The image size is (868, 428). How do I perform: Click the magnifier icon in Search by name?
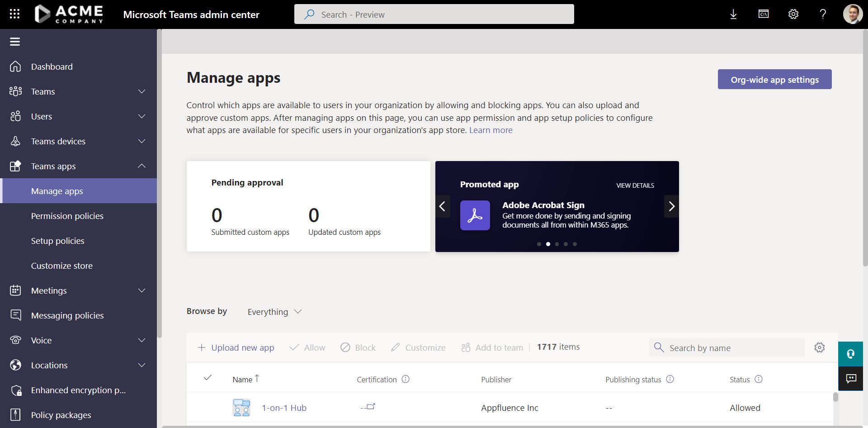point(659,347)
